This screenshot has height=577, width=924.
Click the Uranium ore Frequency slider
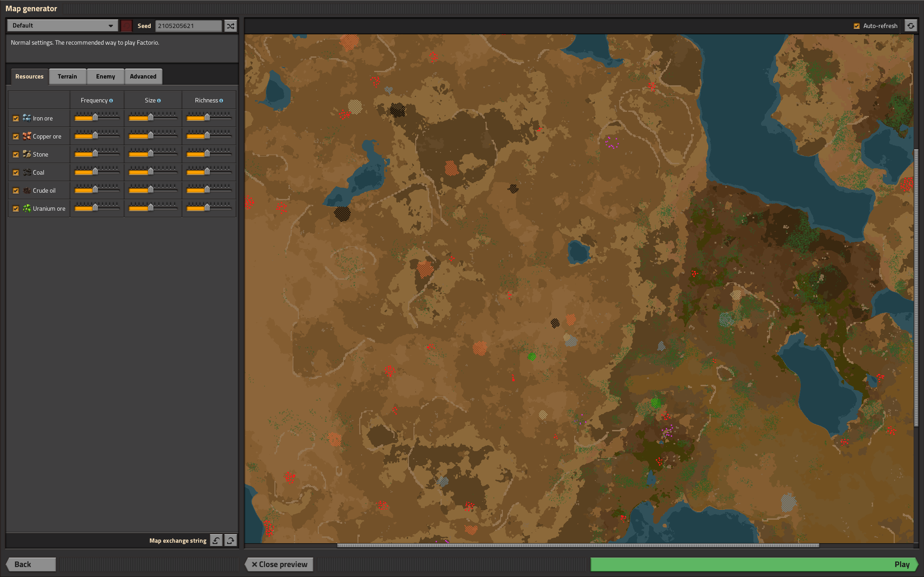(x=97, y=208)
